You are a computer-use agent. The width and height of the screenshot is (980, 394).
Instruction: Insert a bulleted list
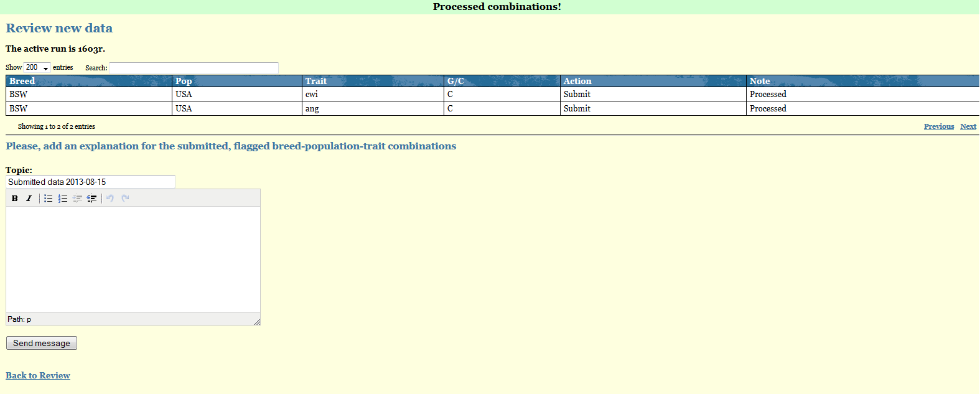tap(48, 199)
